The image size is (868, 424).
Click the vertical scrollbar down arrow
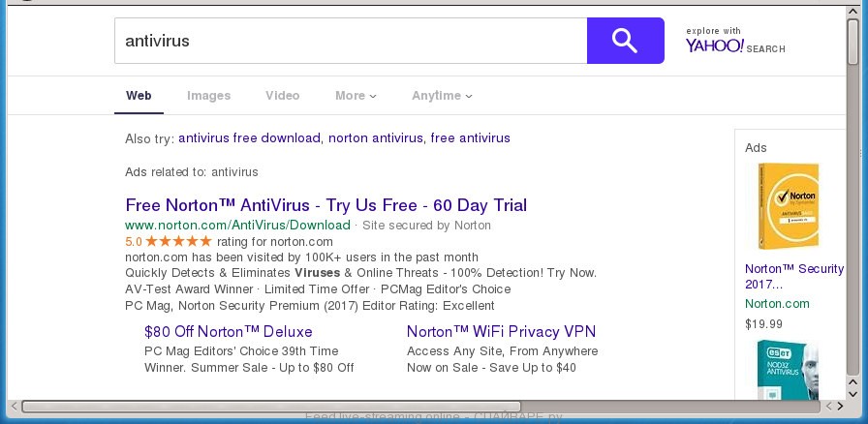853,394
